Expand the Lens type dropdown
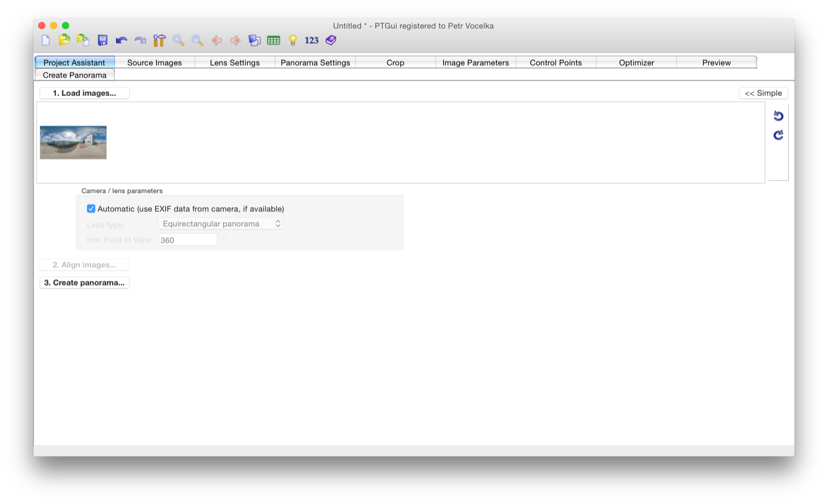Image resolution: width=828 pixels, height=504 pixels. point(220,224)
